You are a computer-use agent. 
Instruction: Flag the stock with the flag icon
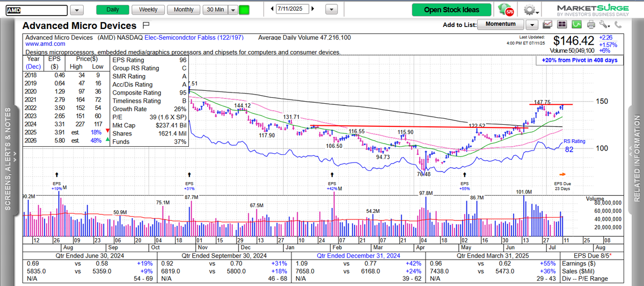pos(146,25)
